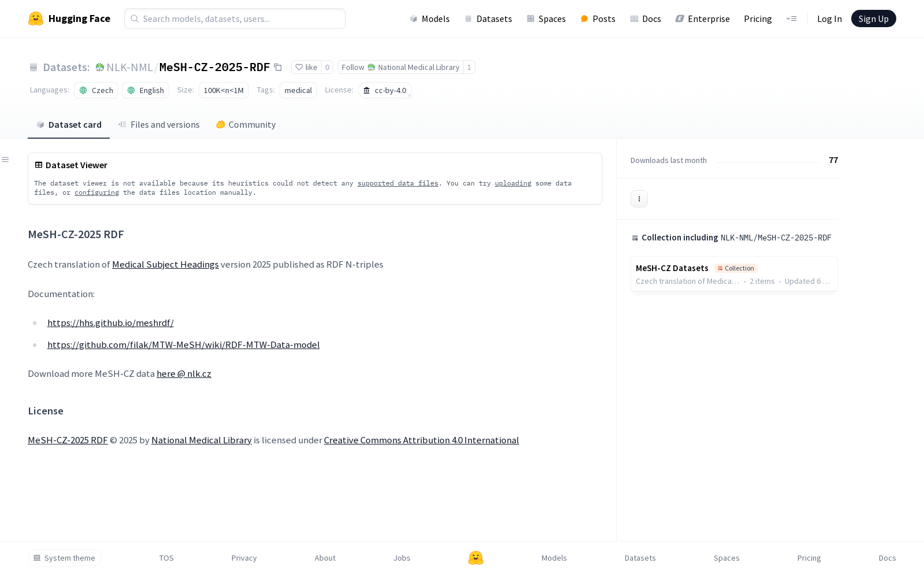Open Privacy in the footer
The image size is (924, 578).
[244, 558]
